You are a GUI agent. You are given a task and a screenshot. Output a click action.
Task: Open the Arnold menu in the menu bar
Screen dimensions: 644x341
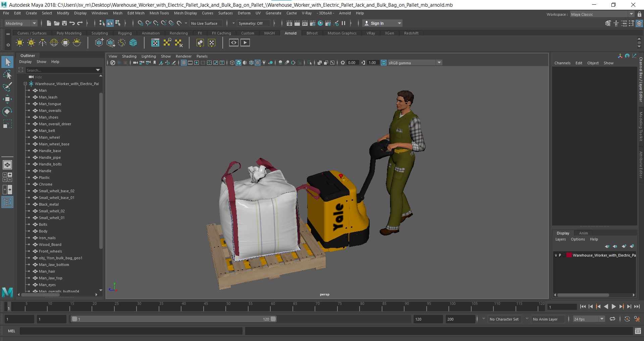(x=345, y=13)
